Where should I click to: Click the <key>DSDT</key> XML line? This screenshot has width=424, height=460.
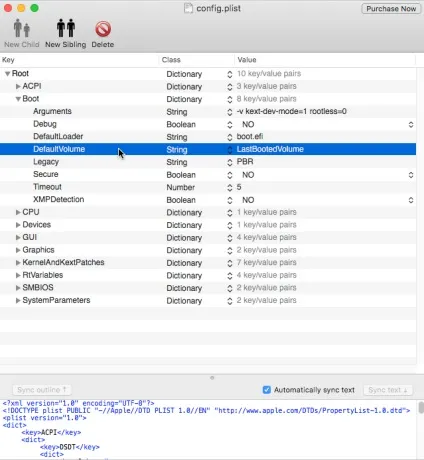70,447
